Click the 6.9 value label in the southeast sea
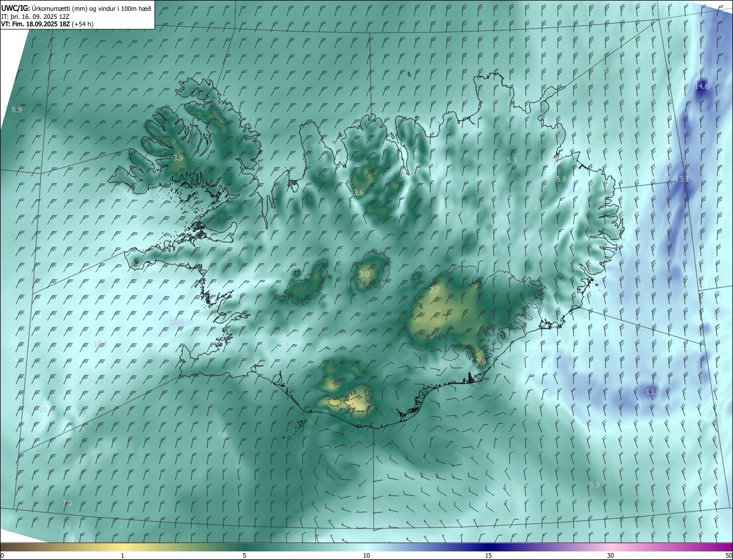Screen dimensions: 733x560 point(594,484)
